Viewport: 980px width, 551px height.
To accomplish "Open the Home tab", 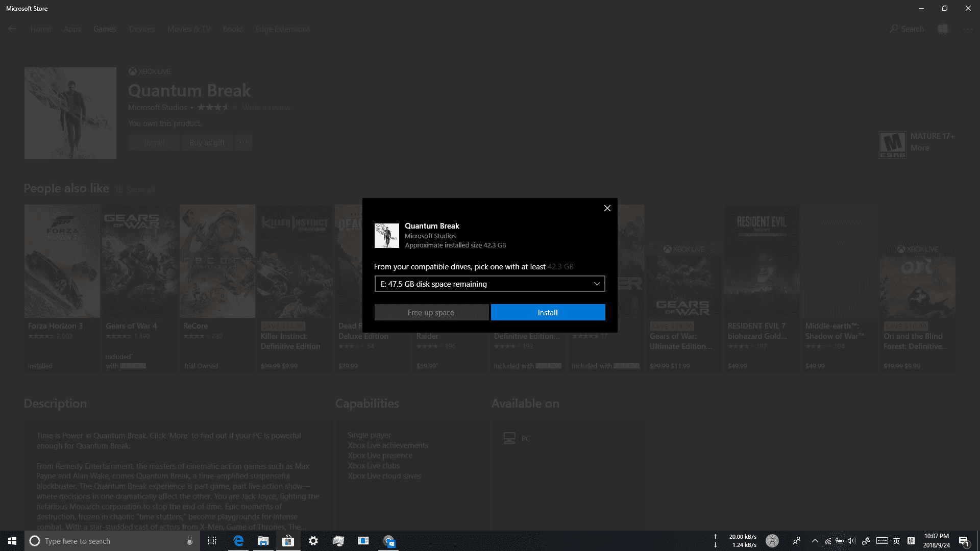I will click(41, 29).
